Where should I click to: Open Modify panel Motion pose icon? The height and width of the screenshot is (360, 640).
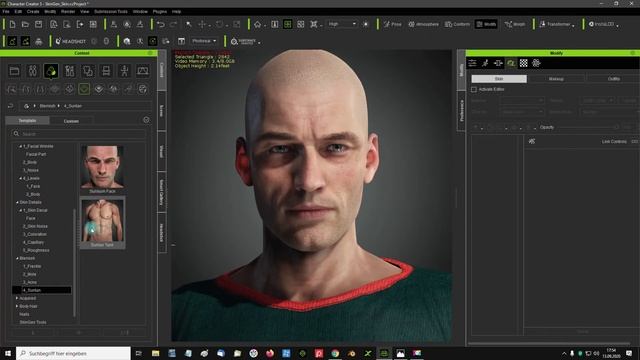[485, 63]
